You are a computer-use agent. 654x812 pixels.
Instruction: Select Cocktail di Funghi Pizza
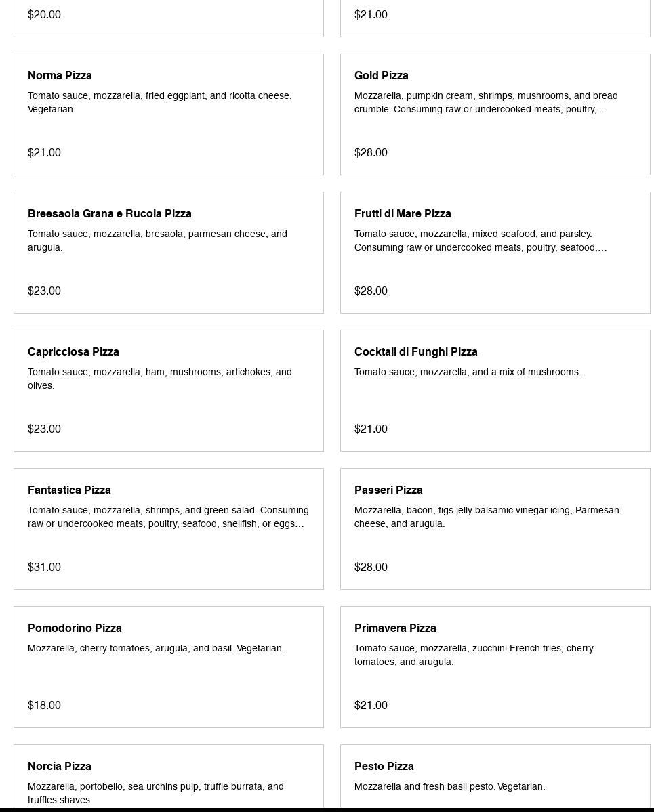tap(495, 391)
